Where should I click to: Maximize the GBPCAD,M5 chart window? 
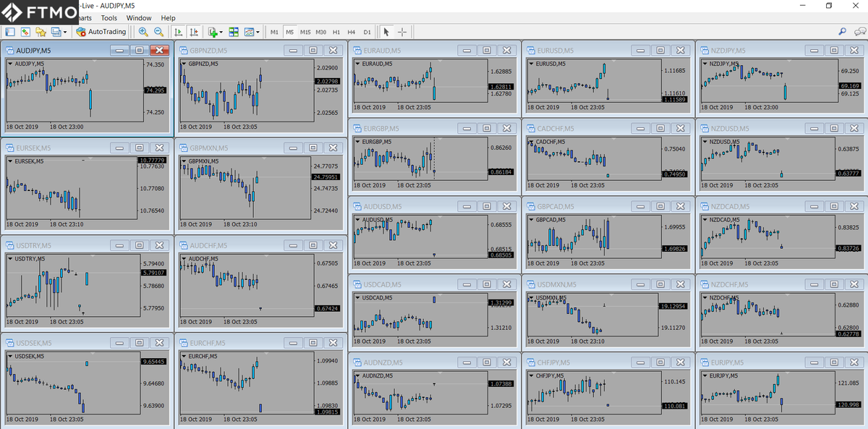660,206
